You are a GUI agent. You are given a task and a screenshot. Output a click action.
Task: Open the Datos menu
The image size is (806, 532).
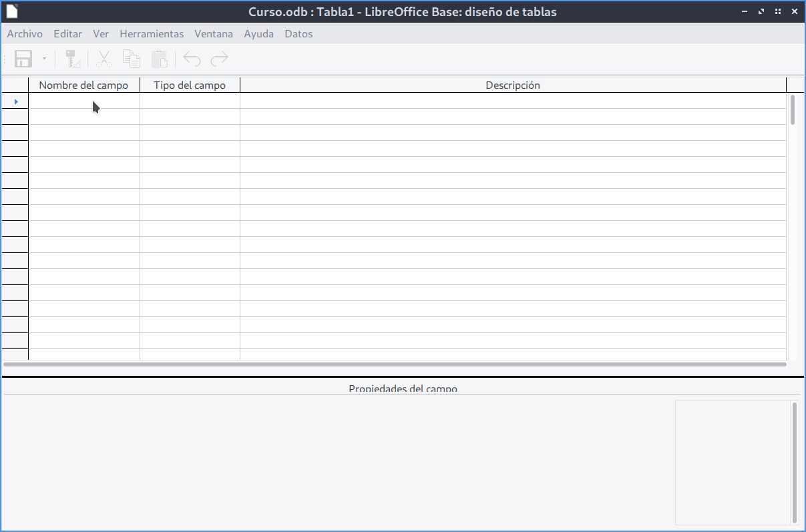[x=298, y=33]
